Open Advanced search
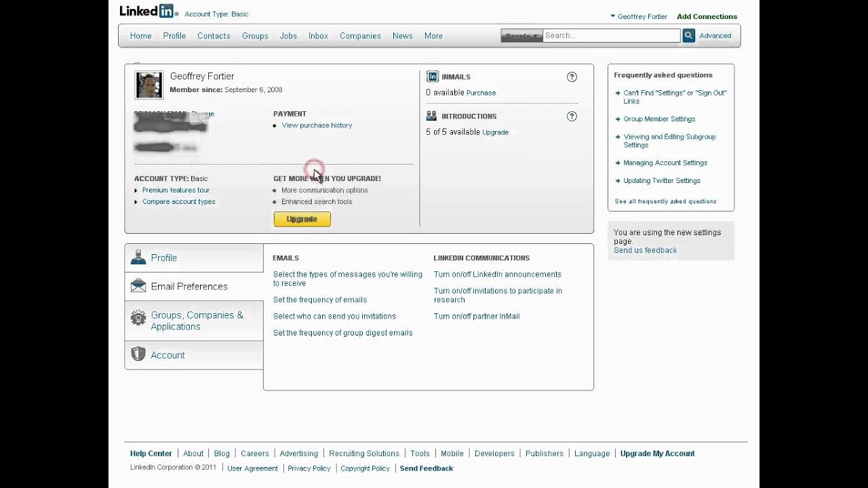 click(715, 36)
